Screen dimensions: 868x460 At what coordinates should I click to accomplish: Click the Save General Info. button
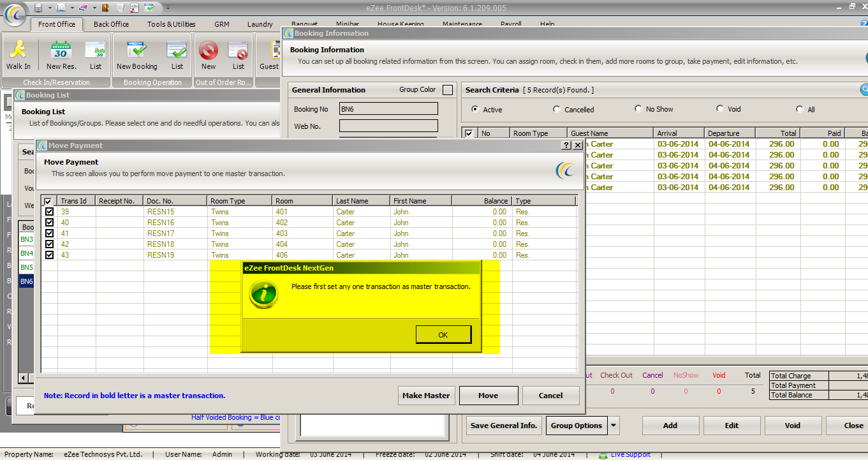[x=504, y=426]
